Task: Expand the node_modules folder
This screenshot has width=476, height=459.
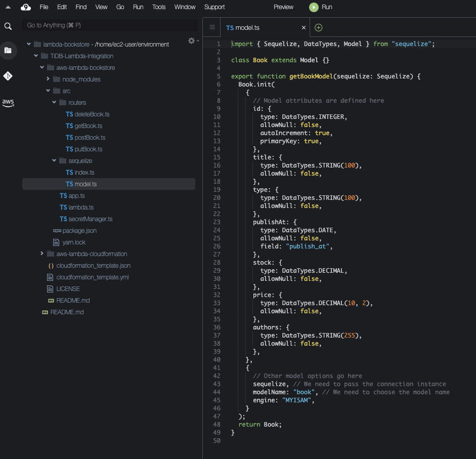Action: [48, 79]
